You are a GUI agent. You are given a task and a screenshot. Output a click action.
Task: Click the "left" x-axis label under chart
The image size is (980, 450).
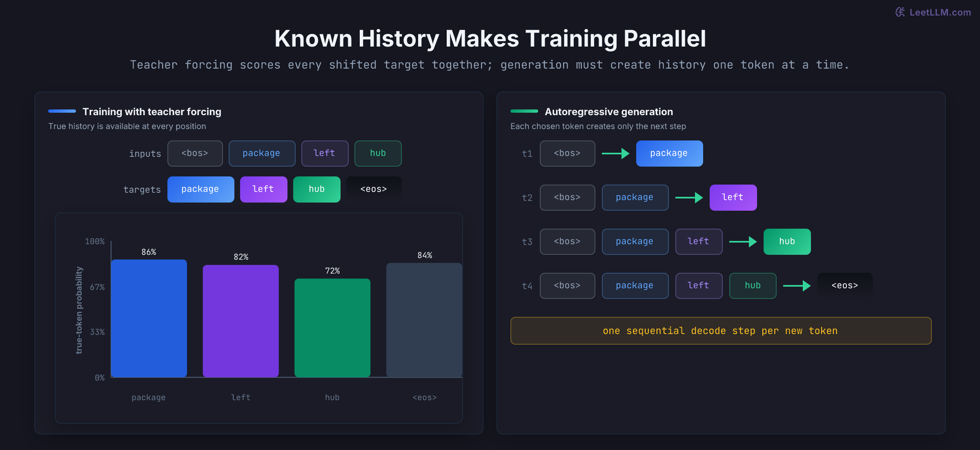[241, 397]
